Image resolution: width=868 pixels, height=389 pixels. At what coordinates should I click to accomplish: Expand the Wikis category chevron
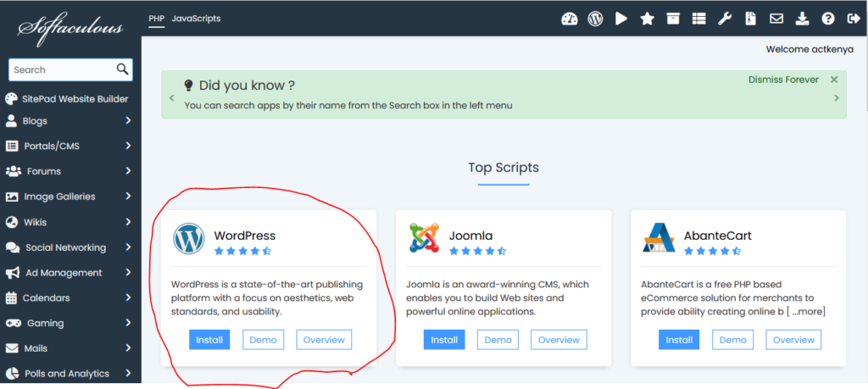pyautogui.click(x=129, y=222)
